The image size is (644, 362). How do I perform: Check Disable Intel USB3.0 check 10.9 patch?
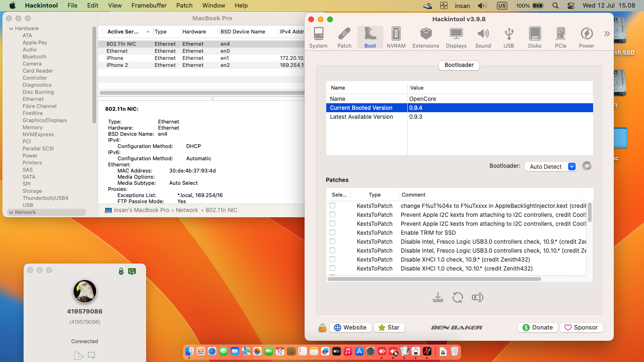pyautogui.click(x=332, y=242)
